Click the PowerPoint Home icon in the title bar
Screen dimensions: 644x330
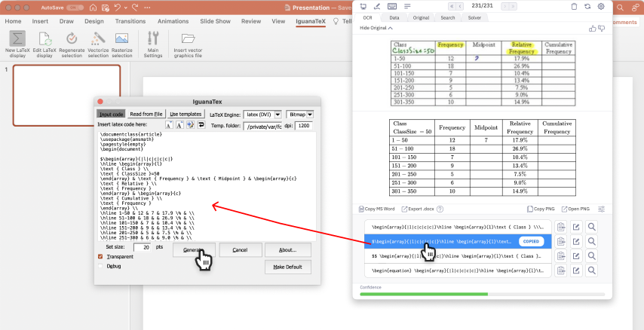(x=94, y=8)
